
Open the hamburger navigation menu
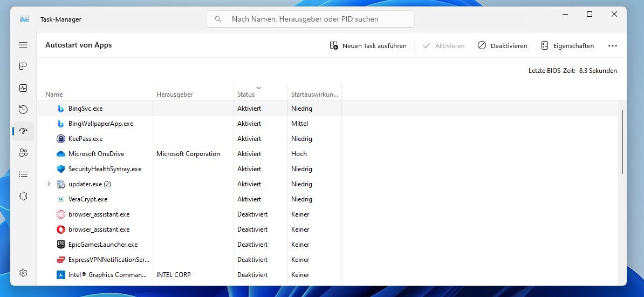[23, 45]
